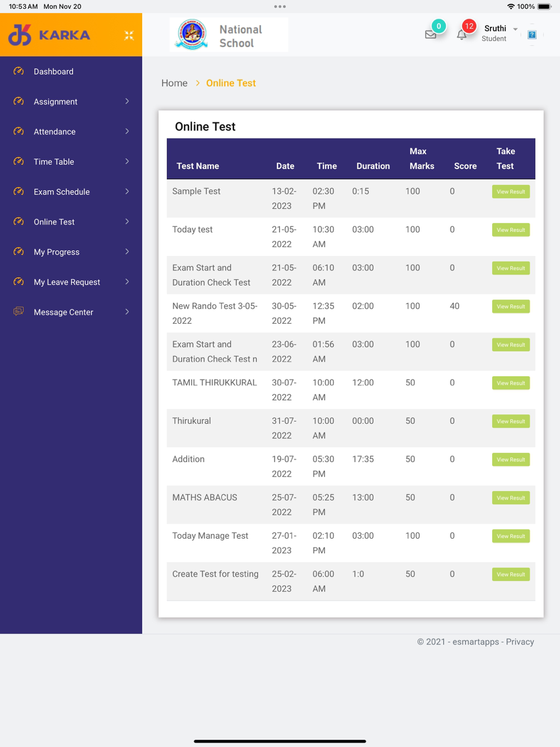This screenshot has width=560, height=747.
Task: Tap the Wi-Fi status icon
Action: pyautogui.click(x=511, y=7)
